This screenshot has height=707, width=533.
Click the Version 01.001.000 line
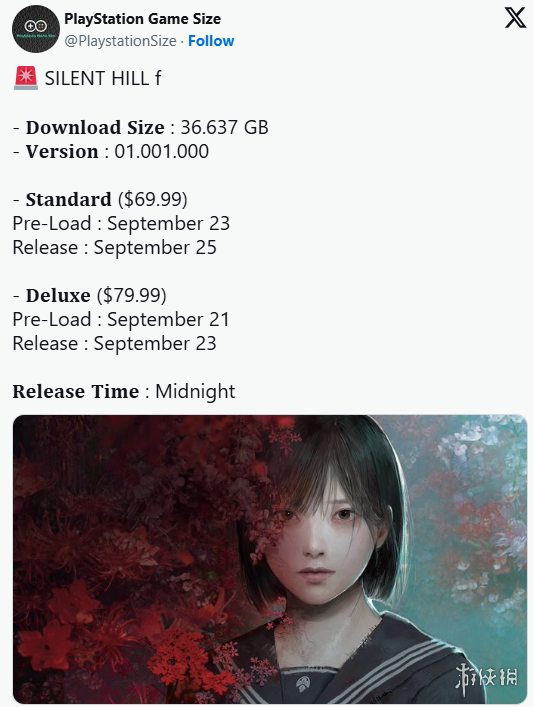point(110,152)
